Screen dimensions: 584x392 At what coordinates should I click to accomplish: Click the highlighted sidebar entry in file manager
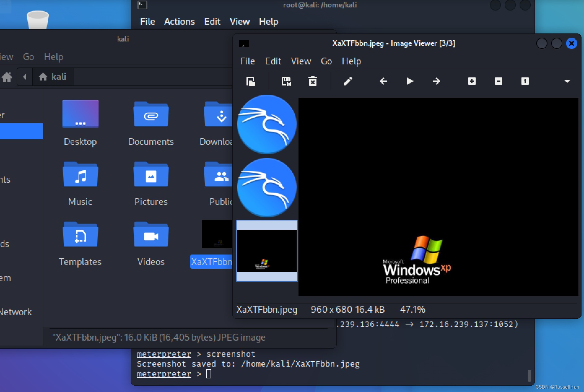[x=21, y=131]
